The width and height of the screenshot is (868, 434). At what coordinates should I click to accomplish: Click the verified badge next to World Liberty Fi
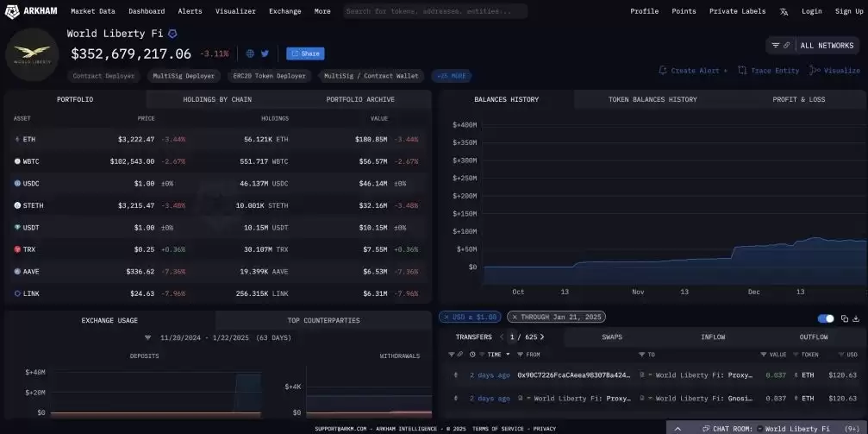172,34
